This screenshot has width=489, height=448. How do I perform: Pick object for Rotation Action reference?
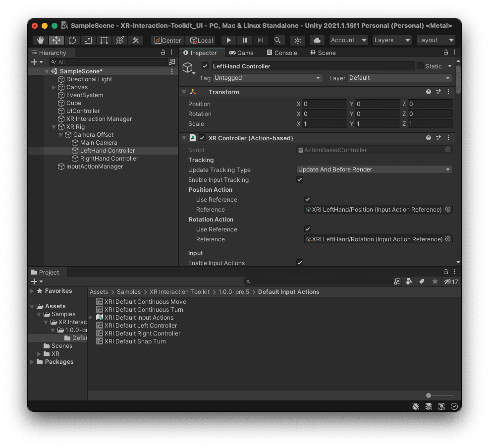[x=448, y=239]
